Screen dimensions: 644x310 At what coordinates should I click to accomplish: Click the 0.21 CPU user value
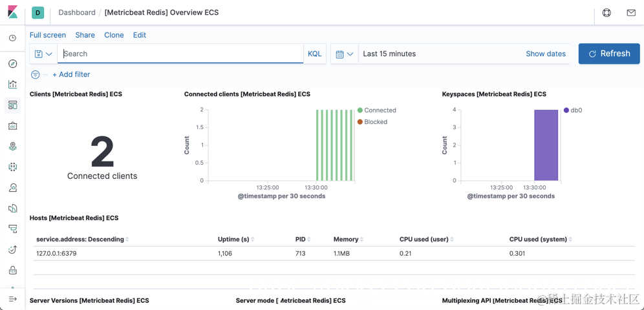pyautogui.click(x=405, y=253)
